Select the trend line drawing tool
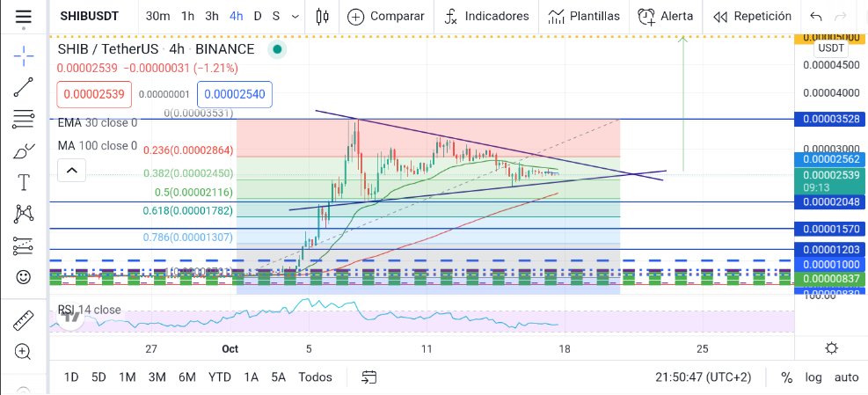This screenshot has height=395, width=868. point(23,87)
